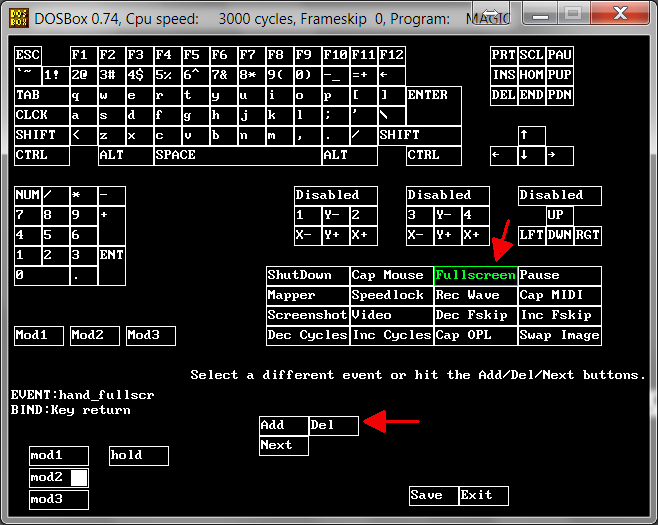Click the Del binding button
Image resolution: width=658 pixels, height=525 pixels.
pos(334,426)
